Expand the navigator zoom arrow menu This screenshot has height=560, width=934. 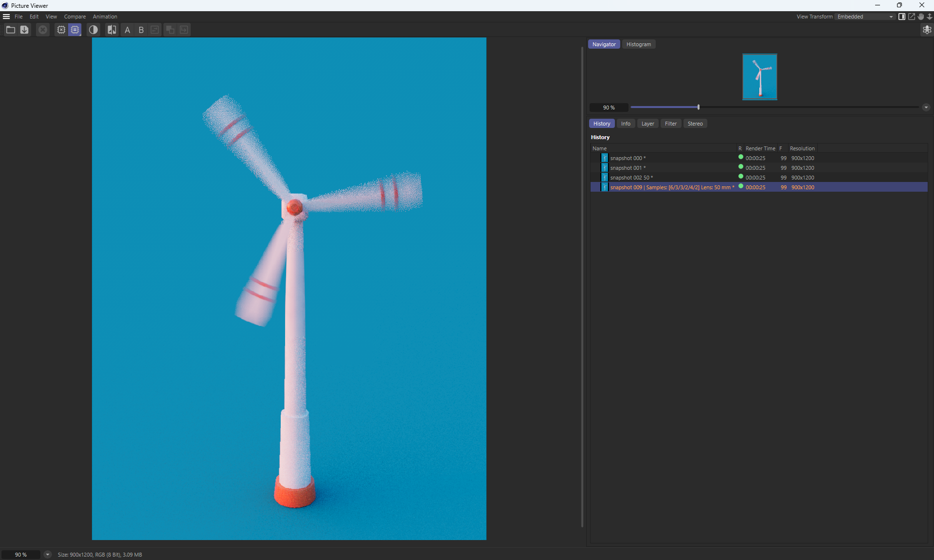[x=926, y=108]
